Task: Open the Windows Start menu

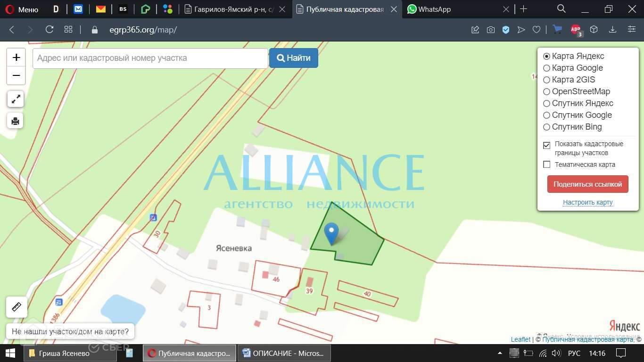Action: tap(10, 353)
